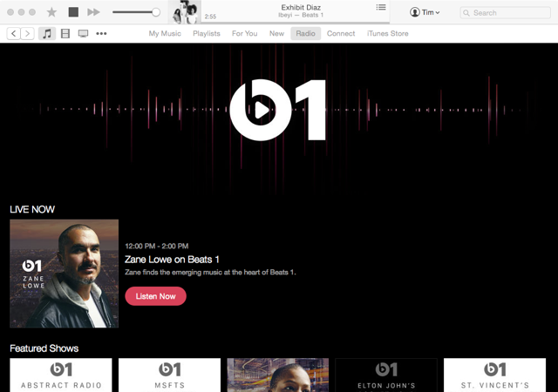This screenshot has height=392, width=558.
Task: Open the iTunes Store tab
Action: pos(387,33)
